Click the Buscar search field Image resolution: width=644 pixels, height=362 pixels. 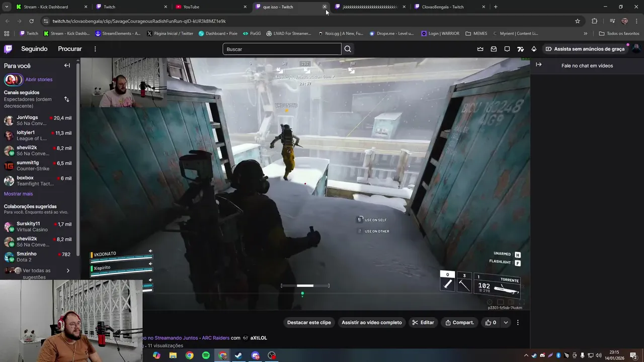(x=282, y=49)
